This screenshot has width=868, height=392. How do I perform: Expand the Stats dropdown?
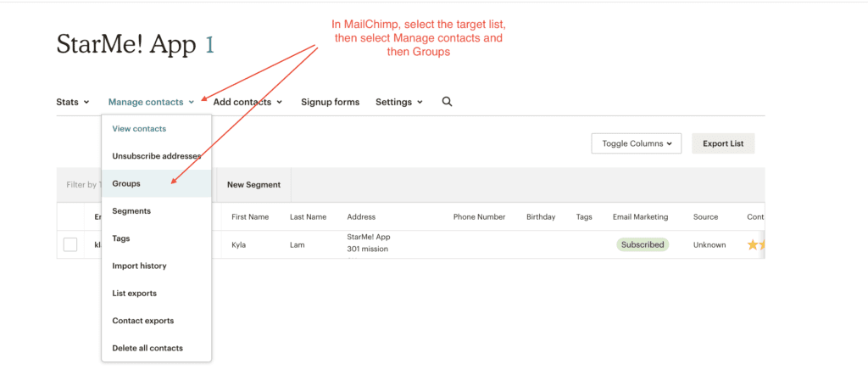(73, 102)
